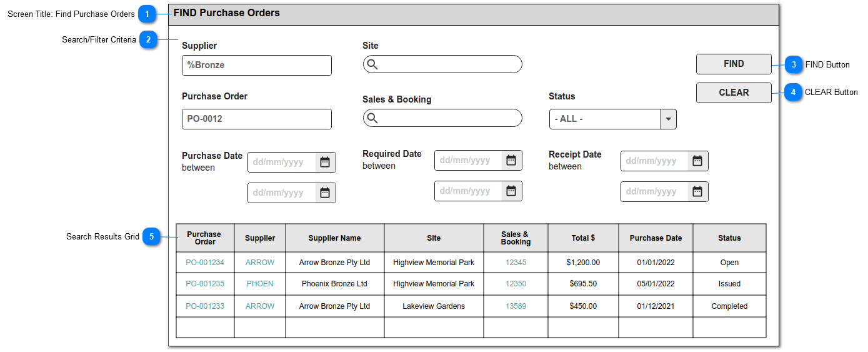
Task: Click into the Site search field
Action: pyautogui.click(x=442, y=64)
